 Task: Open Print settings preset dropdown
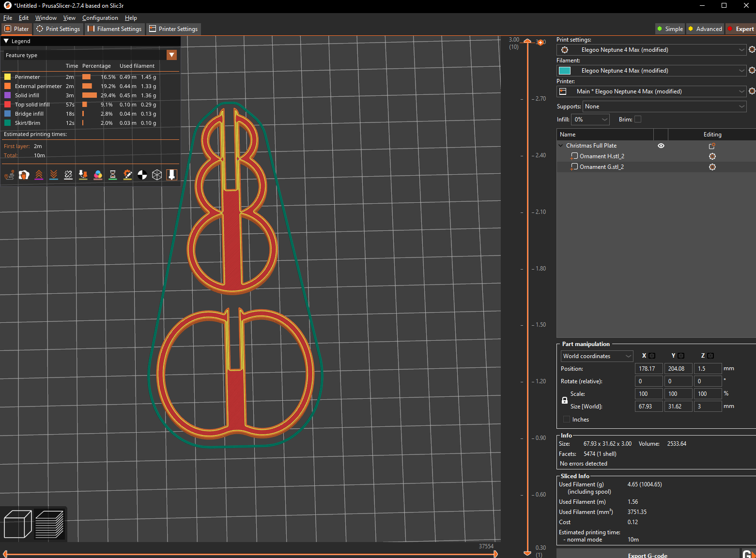(x=651, y=50)
